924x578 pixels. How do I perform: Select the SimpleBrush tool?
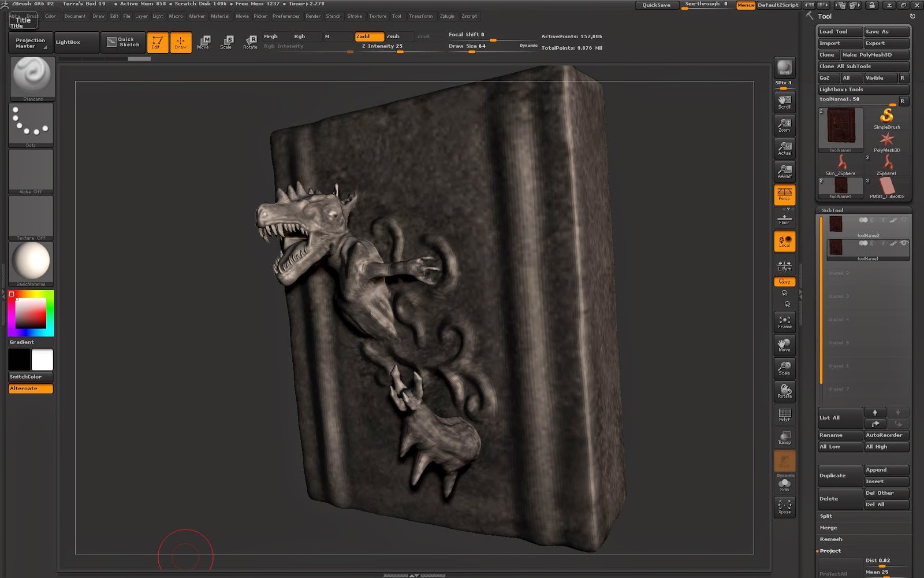[x=886, y=118]
